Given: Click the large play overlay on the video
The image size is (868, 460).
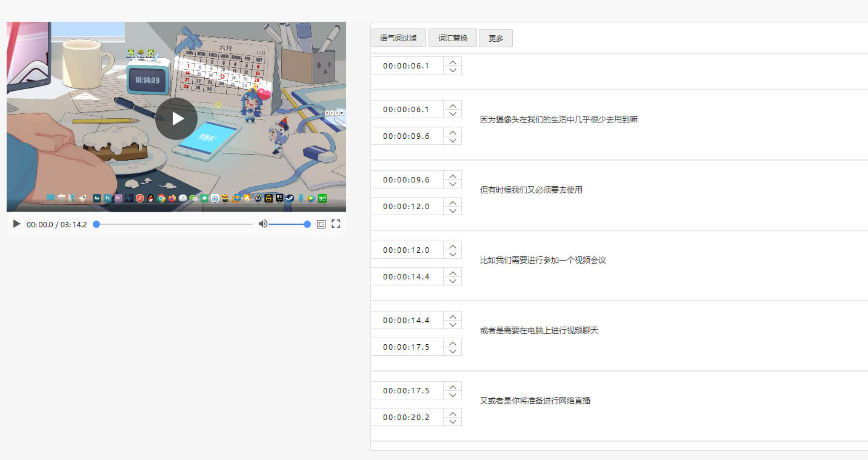Looking at the screenshot, I should click(176, 118).
